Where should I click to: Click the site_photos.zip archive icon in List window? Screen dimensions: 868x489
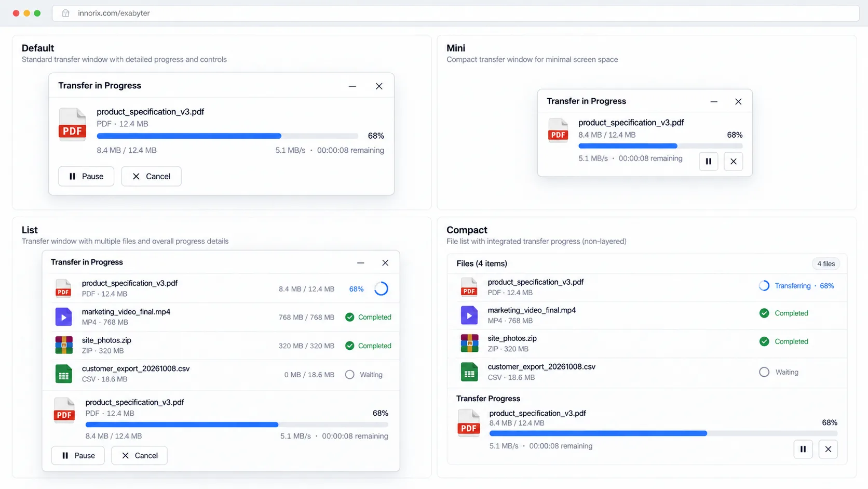coord(64,345)
